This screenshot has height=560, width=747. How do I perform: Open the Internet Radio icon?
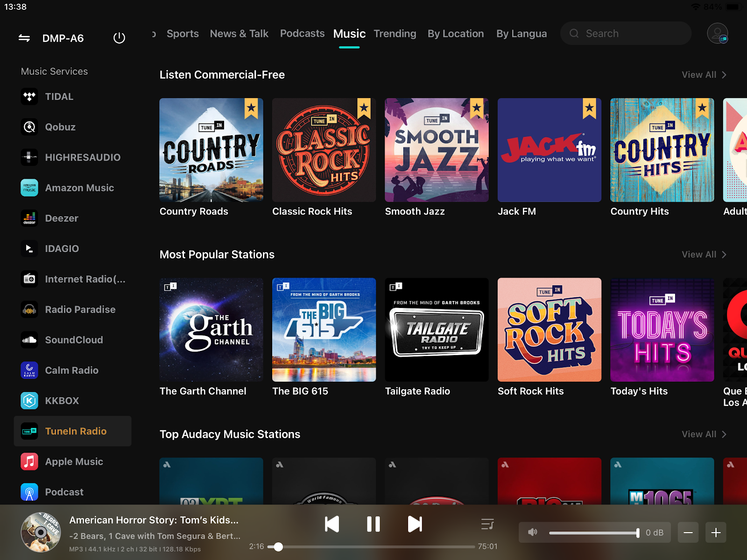click(29, 279)
